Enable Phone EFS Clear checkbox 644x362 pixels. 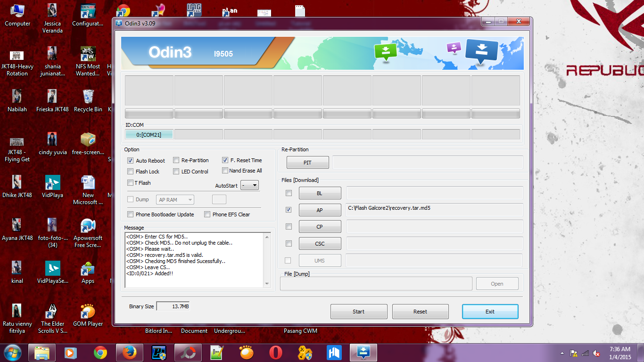(x=207, y=214)
